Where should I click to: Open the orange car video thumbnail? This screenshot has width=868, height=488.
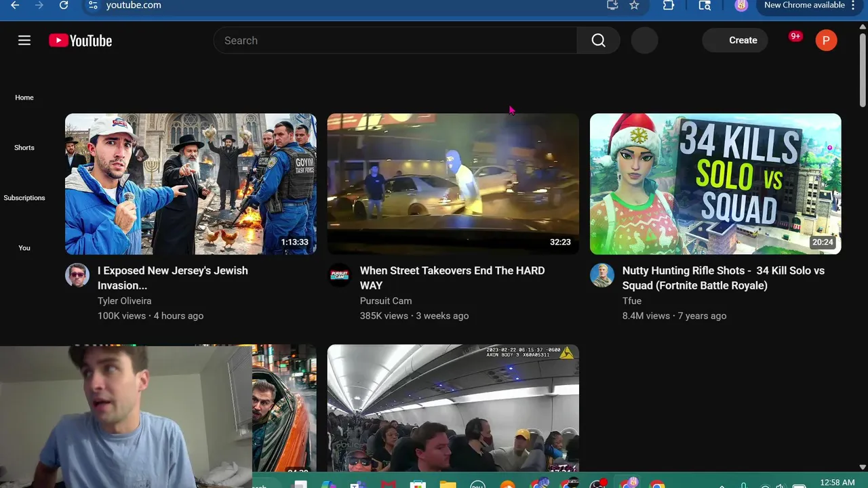click(x=284, y=408)
